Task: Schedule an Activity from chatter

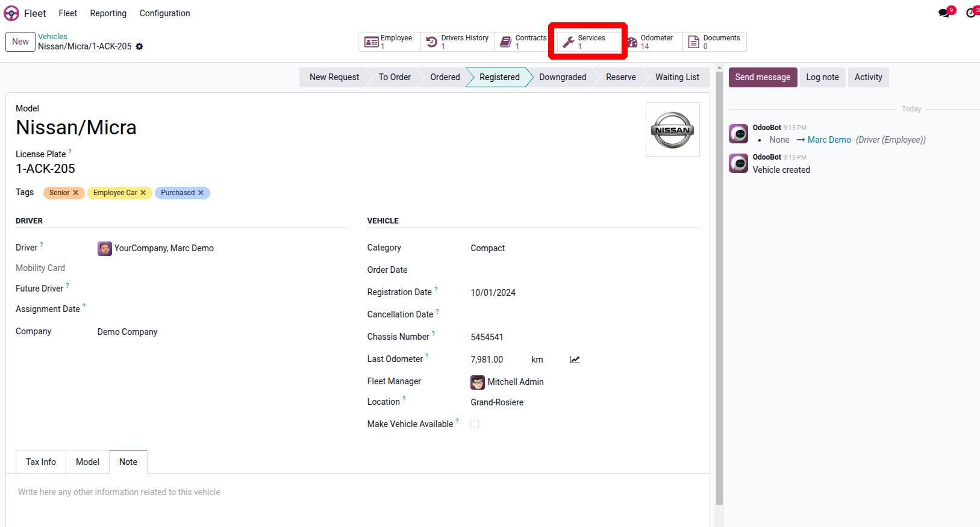Action: tap(868, 77)
